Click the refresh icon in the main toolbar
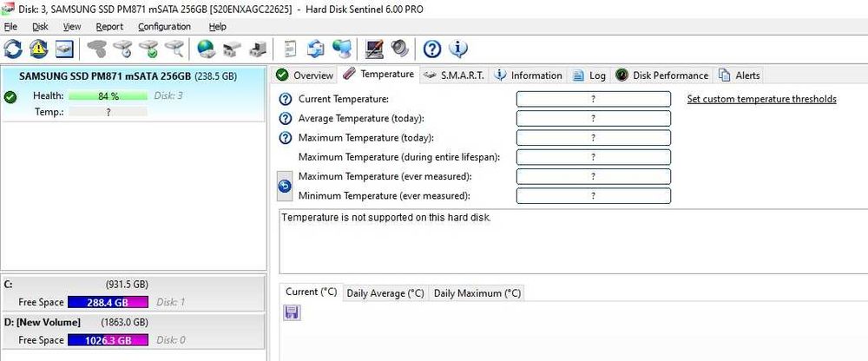Image resolution: width=868 pixels, height=361 pixels. click(x=14, y=49)
